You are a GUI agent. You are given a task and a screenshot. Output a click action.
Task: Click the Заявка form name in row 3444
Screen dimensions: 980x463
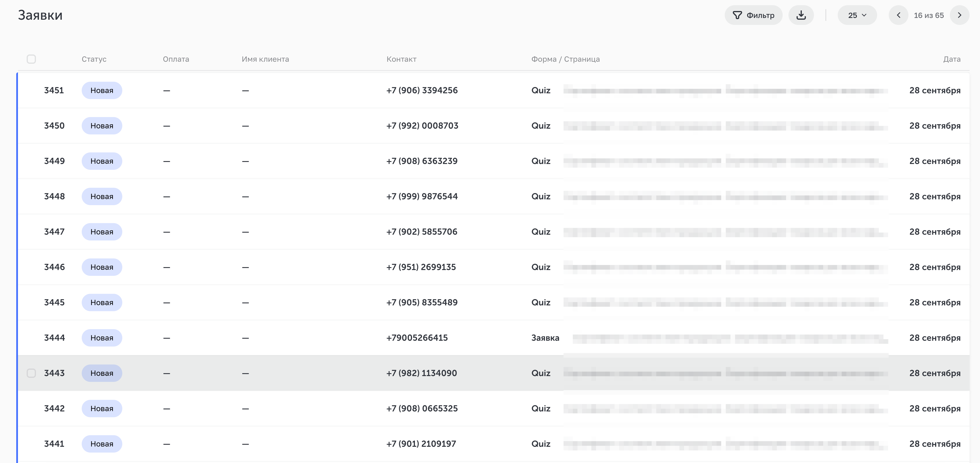(545, 338)
